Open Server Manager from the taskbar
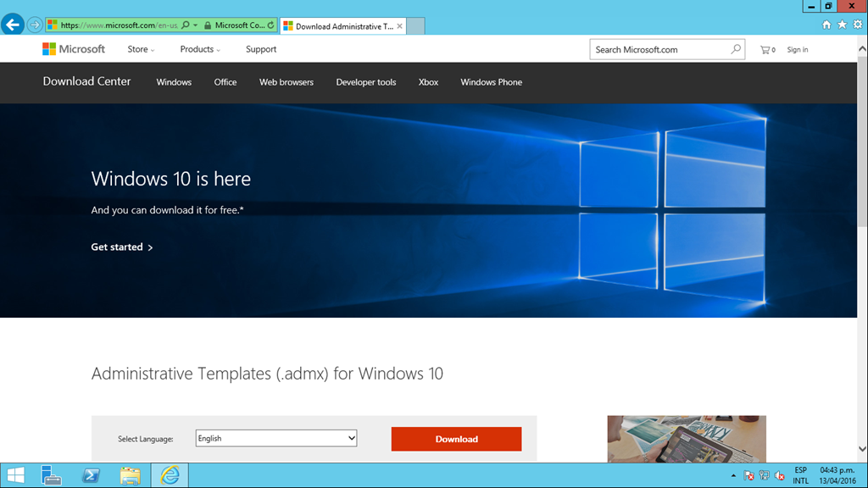The height and width of the screenshot is (488, 868). [52, 475]
